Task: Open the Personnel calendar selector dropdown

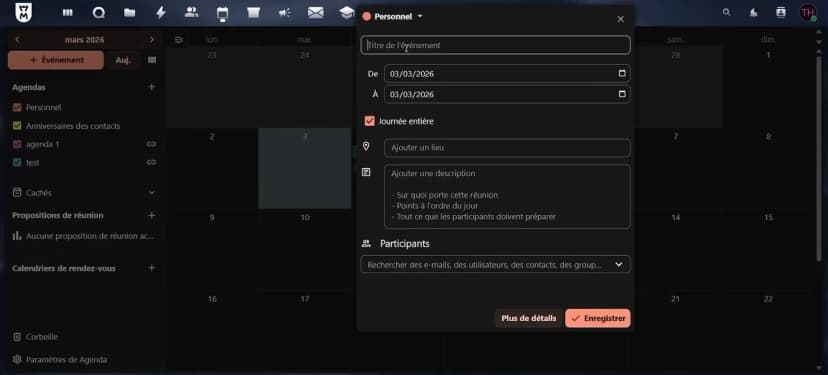Action: point(393,16)
